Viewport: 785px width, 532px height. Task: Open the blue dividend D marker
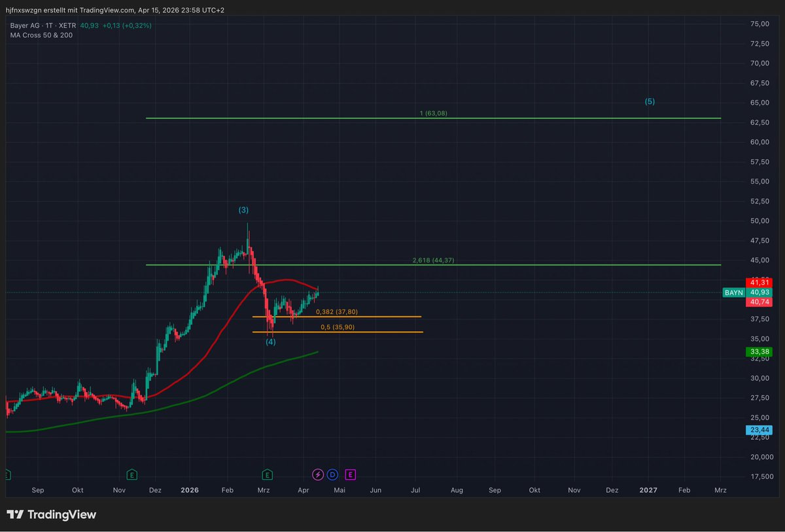(332, 474)
